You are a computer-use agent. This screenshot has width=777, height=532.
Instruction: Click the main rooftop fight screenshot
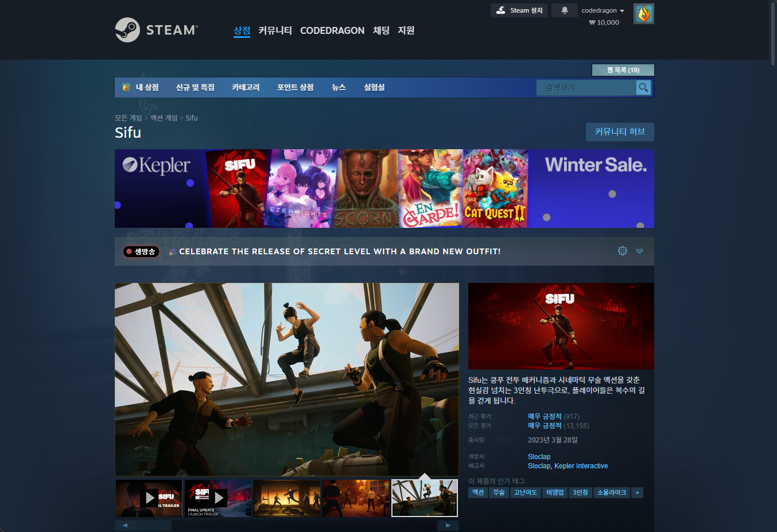tap(287, 379)
